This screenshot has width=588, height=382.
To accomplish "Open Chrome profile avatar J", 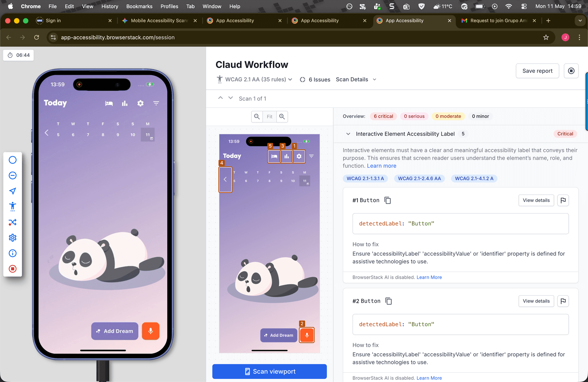I will pos(565,37).
